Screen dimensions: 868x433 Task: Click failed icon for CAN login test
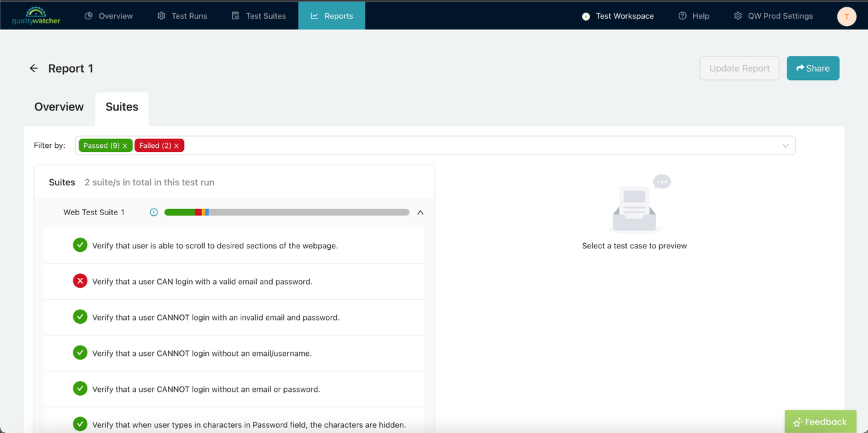[80, 281]
